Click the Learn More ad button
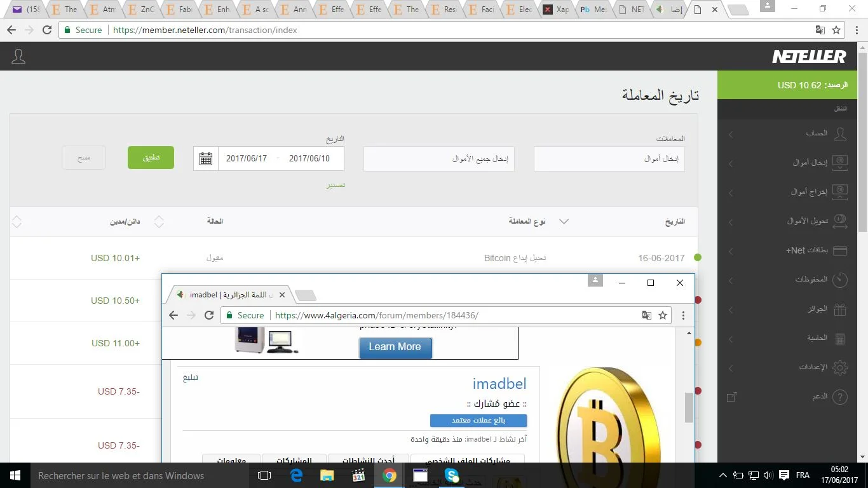 (395, 347)
